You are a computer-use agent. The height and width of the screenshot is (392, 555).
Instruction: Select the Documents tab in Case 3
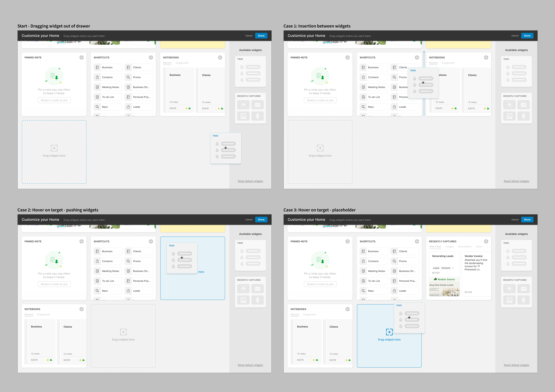pos(465,247)
